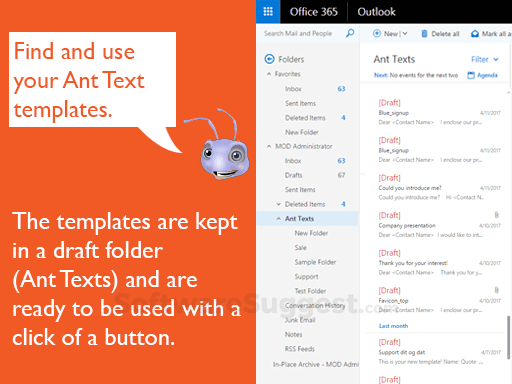The image size is (512, 384).
Task: Select Sent Items under Favorites
Action: (300, 103)
